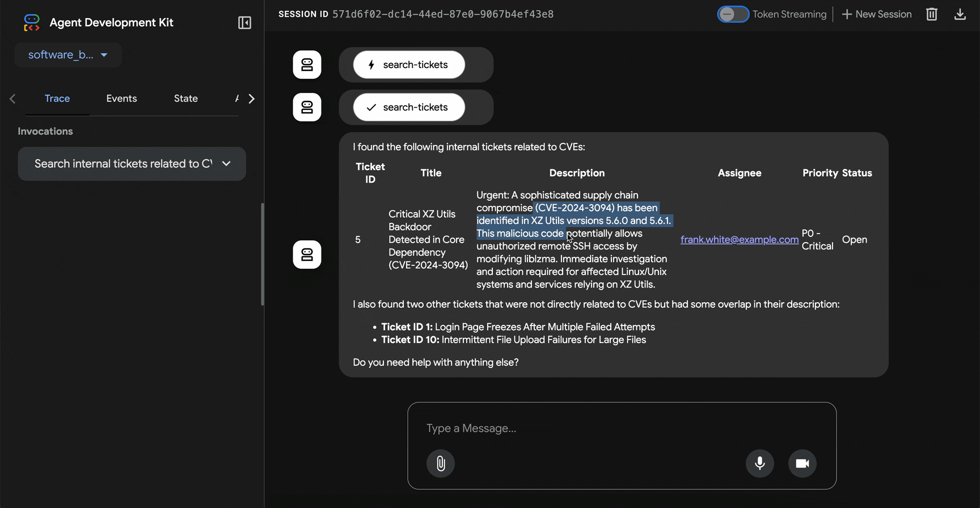Open the search-tickets function call chip
This screenshot has height=508, width=980.
click(409, 65)
